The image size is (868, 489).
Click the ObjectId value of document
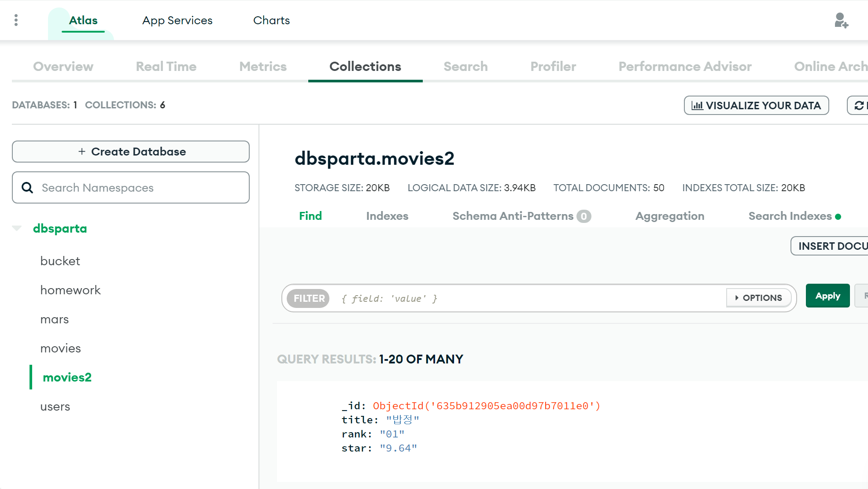click(x=487, y=406)
